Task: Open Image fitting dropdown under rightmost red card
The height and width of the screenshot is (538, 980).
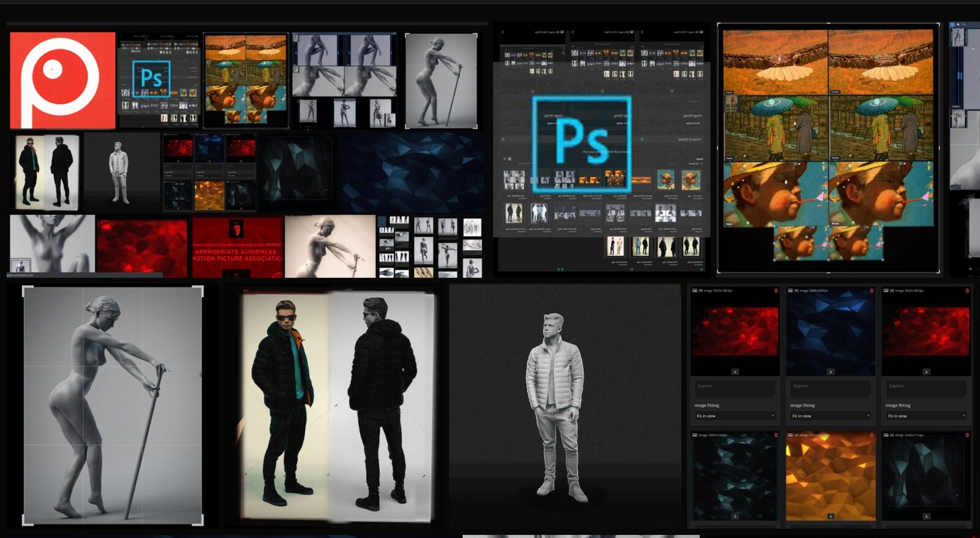Action: tap(926, 416)
